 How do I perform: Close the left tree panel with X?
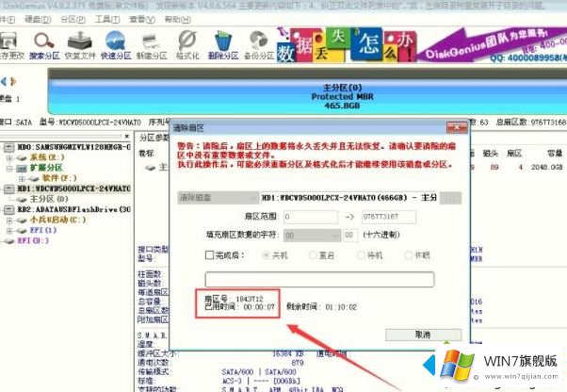127,136
